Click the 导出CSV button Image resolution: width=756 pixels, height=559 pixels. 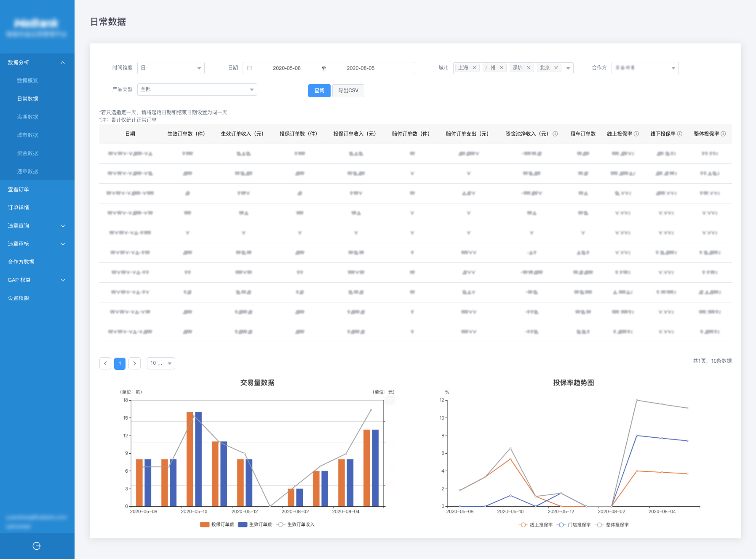[x=348, y=91]
